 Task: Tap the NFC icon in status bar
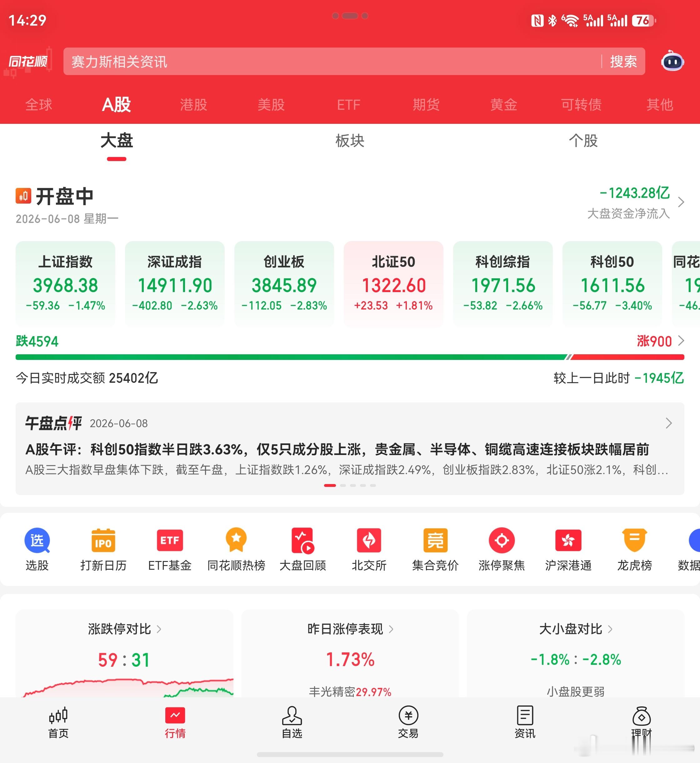537,20
